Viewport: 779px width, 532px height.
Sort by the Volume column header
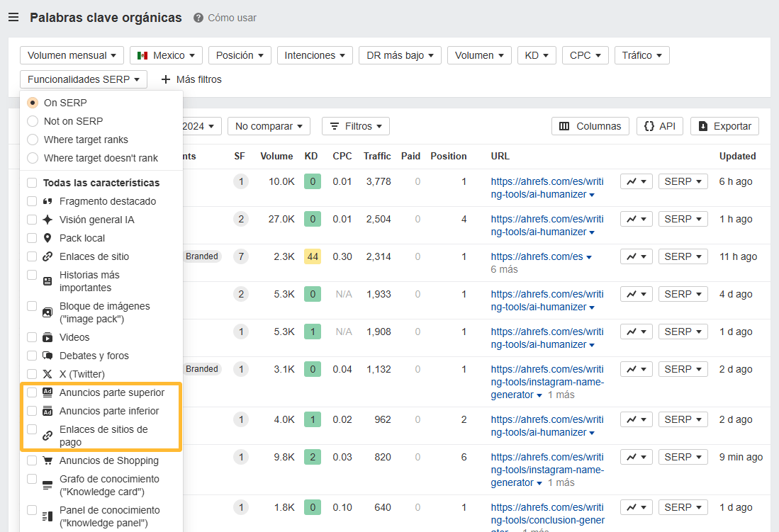click(276, 156)
